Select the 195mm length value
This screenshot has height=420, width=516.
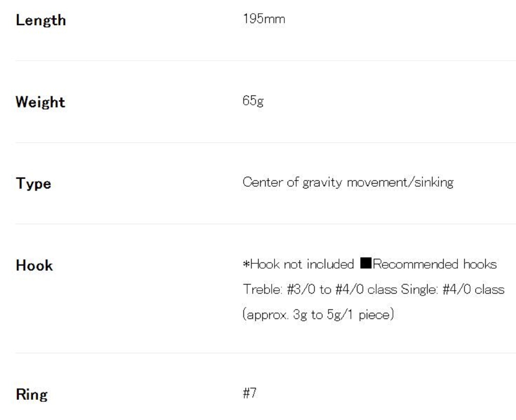click(264, 19)
